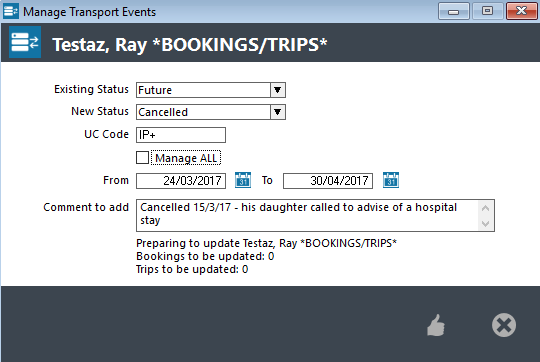Tick the Manage ALL checkbox
Image resolution: width=540 pixels, height=362 pixels.
coord(142,158)
